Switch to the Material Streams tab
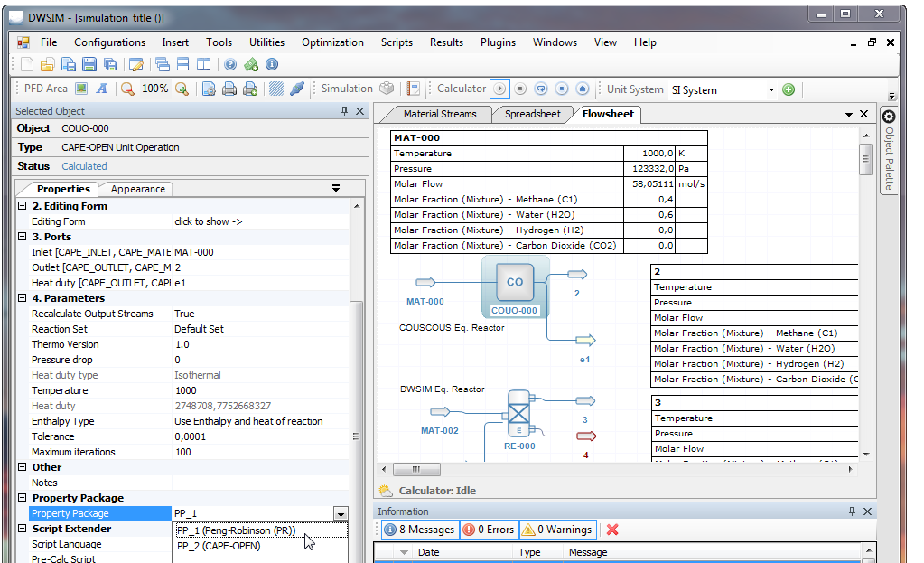Viewport: 924px width, 563px height. pos(440,114)
